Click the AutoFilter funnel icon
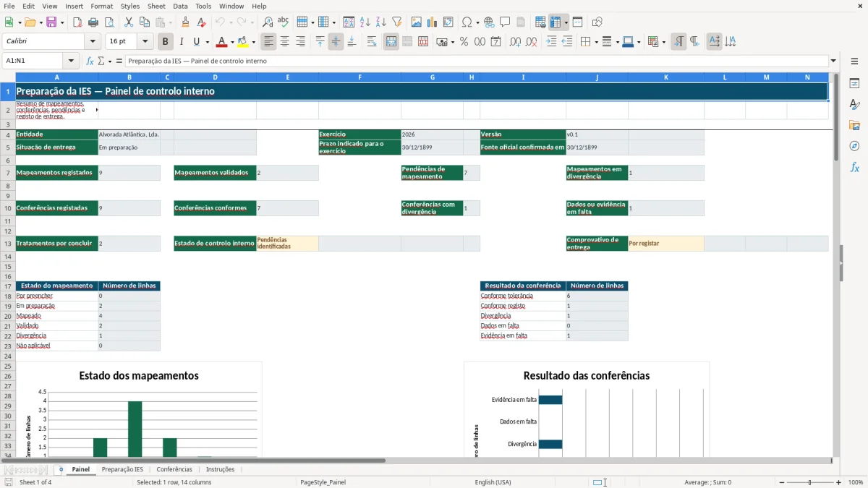This screenshot has width=868, height=488. pos(396,22)
